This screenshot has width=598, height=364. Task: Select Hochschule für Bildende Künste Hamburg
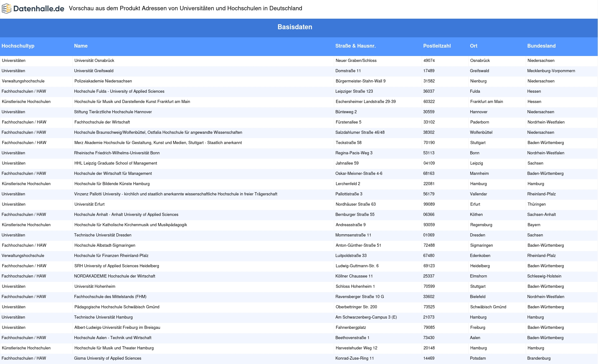click(112, 184)
